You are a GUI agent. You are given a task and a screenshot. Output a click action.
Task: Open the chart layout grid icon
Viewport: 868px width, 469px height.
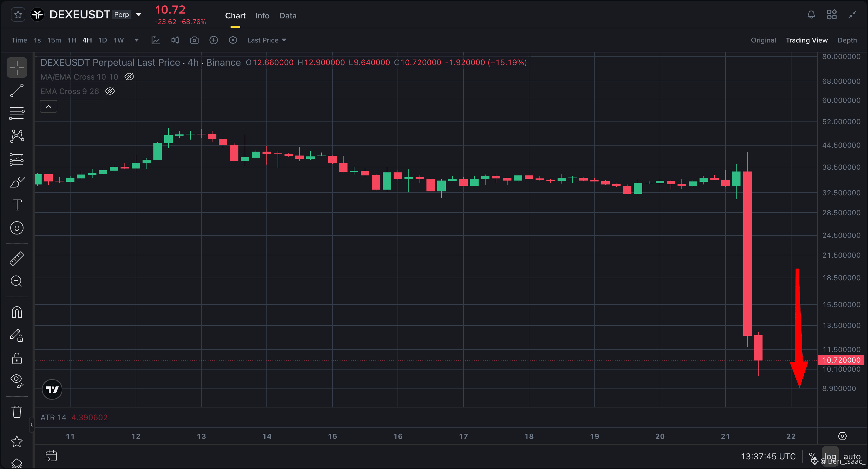[831, 15]
